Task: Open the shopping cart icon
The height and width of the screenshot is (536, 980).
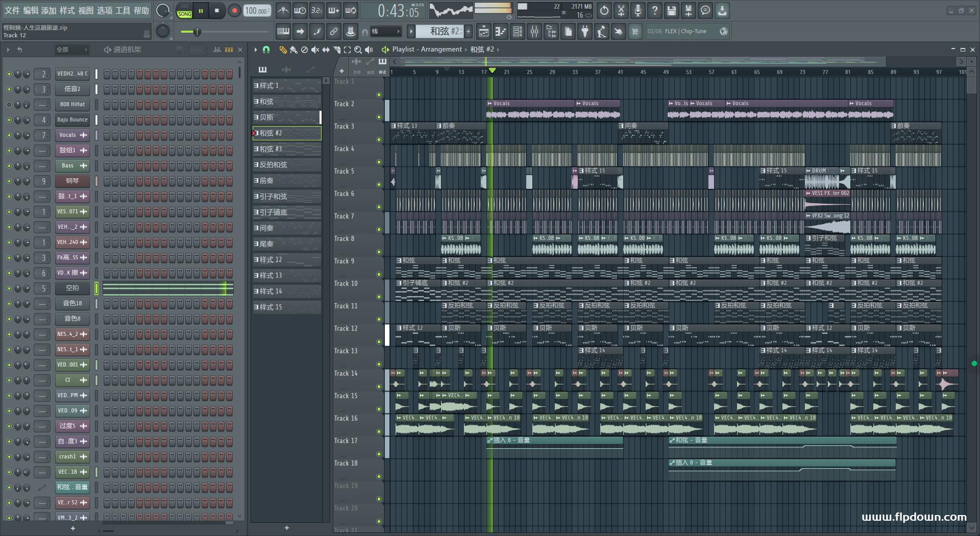Action: pyautogui.click(x=635, y=32)
